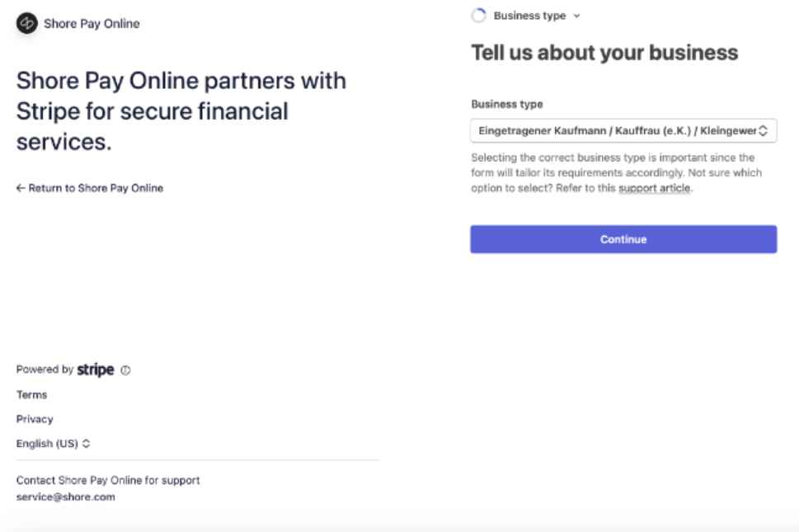Open the Business type dropdown showing Eingetragener Kaufmann
Viewport: 799px width, 532px height.
coord(618,130)
